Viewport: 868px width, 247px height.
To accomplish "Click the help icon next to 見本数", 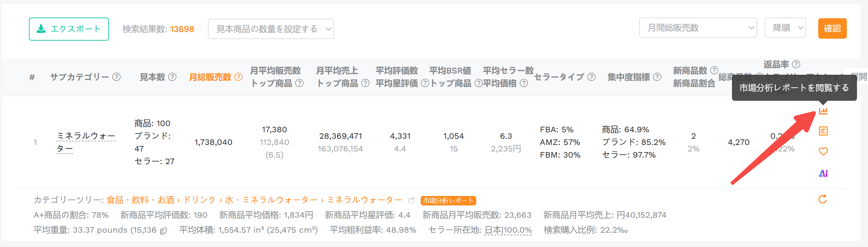I will tap(172, 77).
